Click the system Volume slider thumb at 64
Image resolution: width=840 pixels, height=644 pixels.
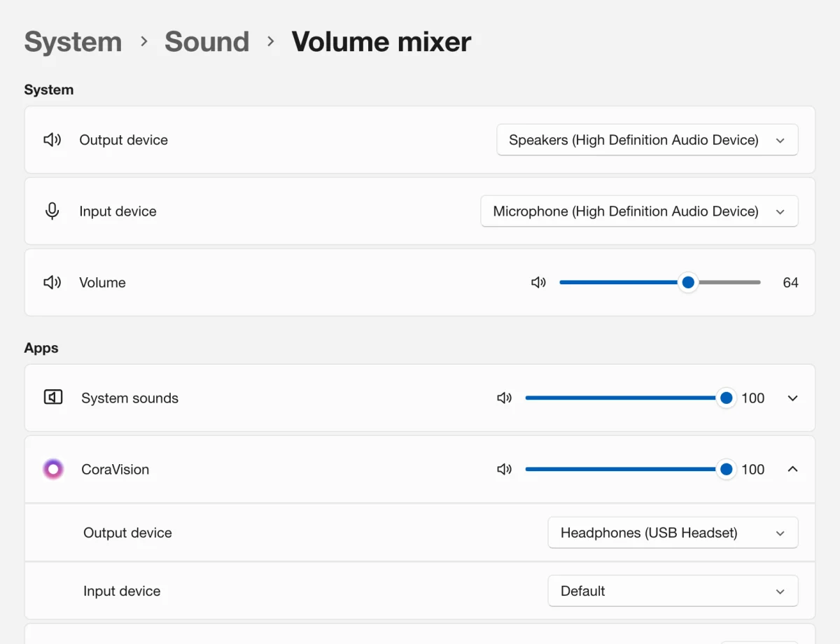point(688,283)
